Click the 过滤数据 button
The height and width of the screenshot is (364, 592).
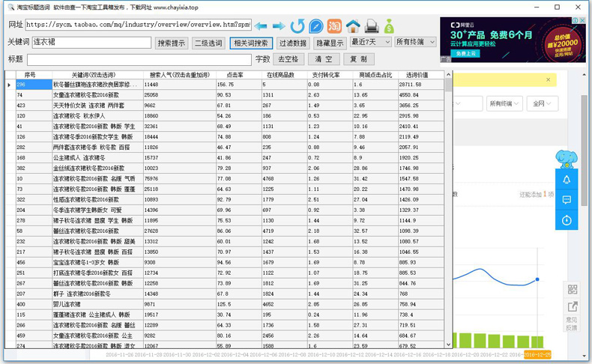click(292, 43)
